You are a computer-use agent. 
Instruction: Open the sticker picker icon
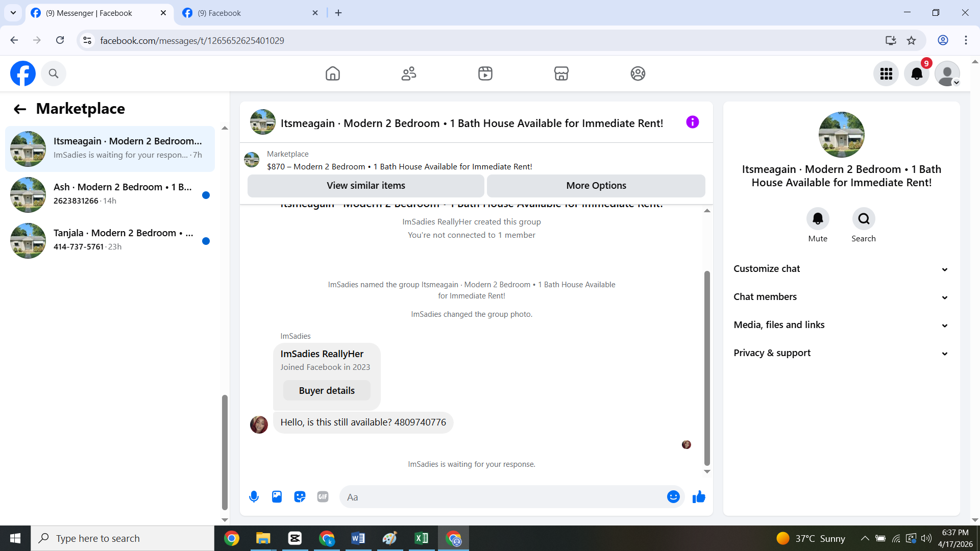(300, 496)
